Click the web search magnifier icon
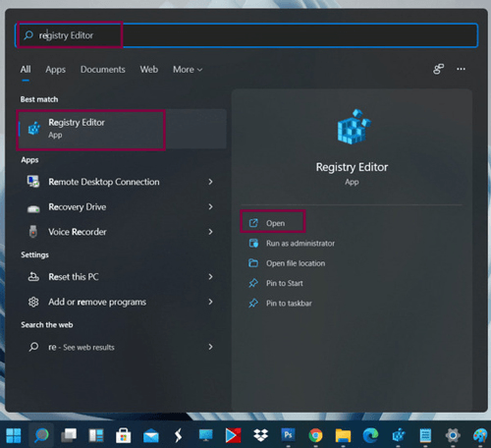The height and width of the screenshot is (448, 491). (33, 347)
